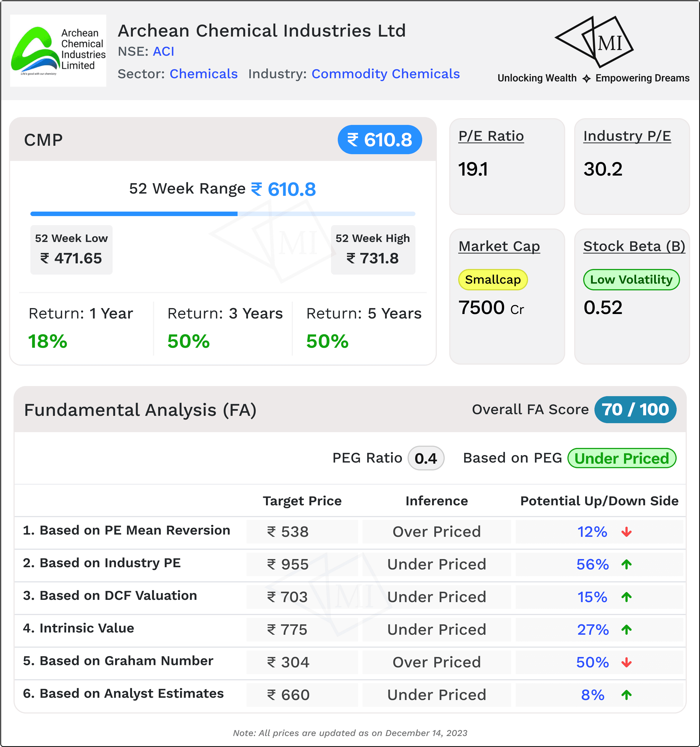This screenshot has width=700, height=747.
Task: Click the 52 Week High ₹ 731.8 box
Action: tap(373, 250)
